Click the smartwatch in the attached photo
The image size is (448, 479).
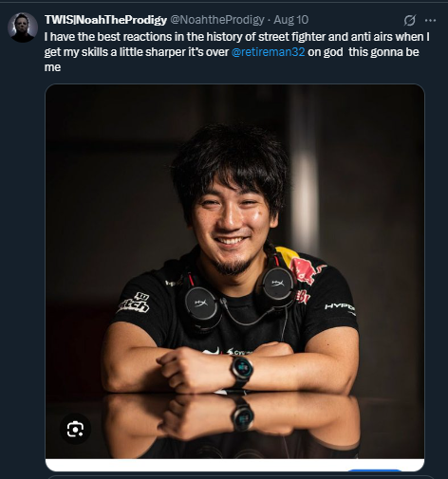point(241,370)
